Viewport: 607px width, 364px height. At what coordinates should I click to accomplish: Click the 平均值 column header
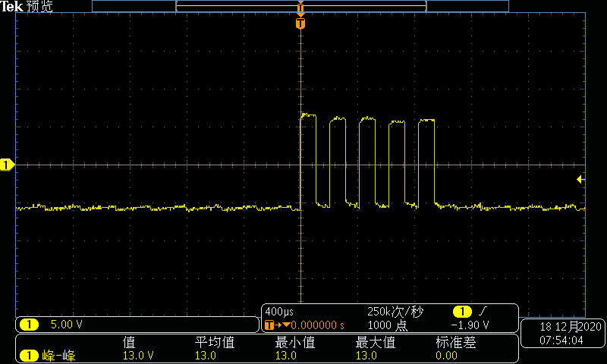[x=215, y=342]
